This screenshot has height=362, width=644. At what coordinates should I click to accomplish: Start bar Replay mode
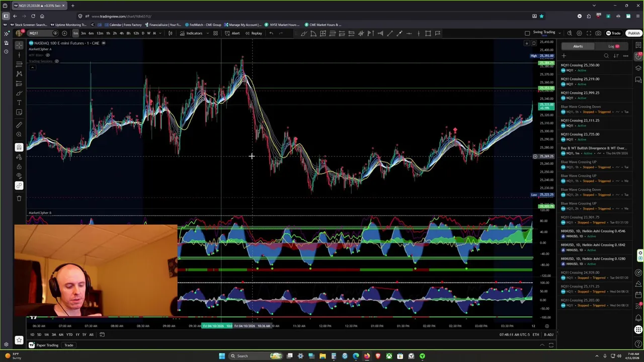(254, 33)
